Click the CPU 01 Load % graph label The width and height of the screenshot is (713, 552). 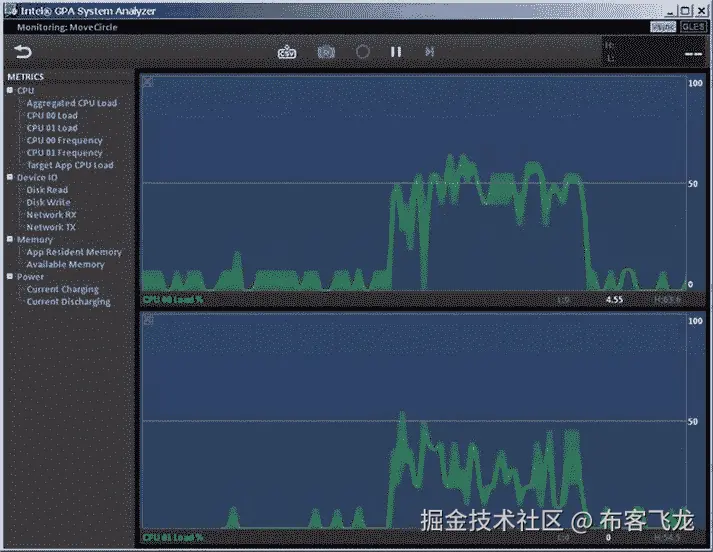coord(173,537)
